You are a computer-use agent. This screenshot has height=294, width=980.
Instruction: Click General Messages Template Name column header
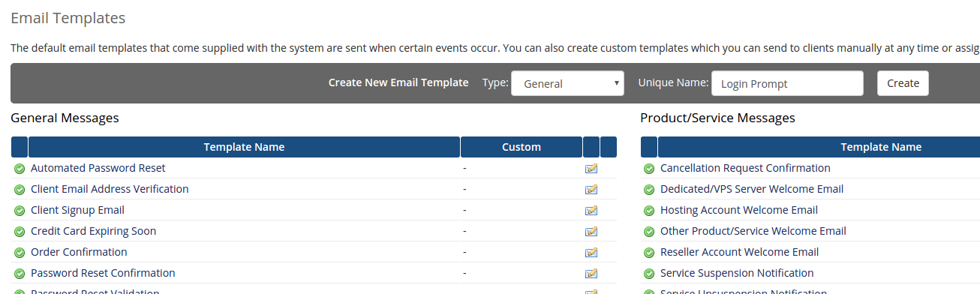244,147
